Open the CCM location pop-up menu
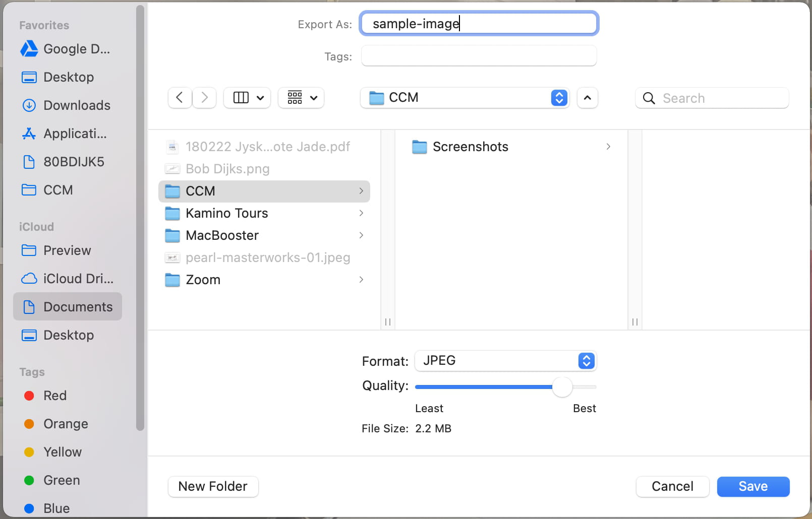This screenshot has width=812, height=519. (x=465, y=98)
